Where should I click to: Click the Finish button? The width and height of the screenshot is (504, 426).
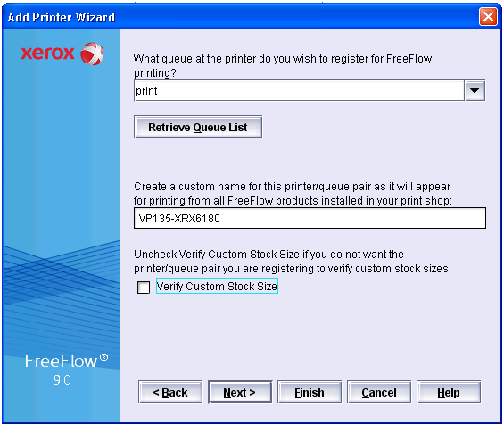point(310,392)
